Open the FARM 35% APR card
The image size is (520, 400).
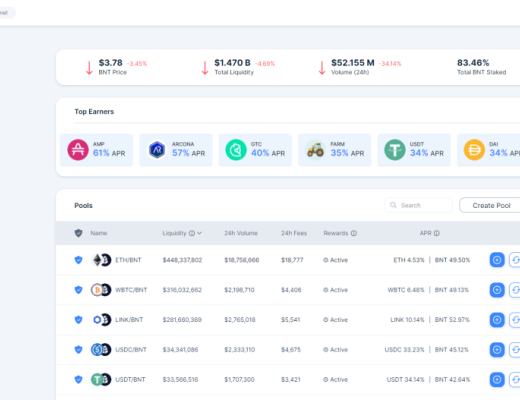click(335, 150)
